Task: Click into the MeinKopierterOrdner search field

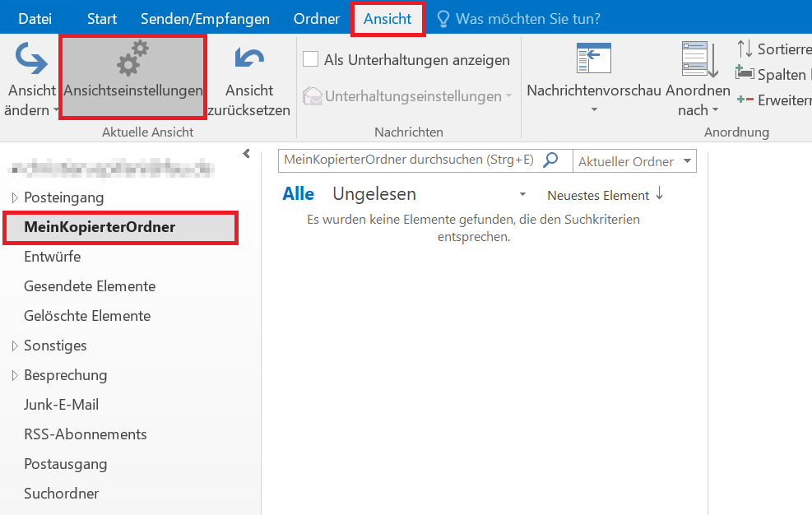Action: pyautogui.click(x=408, y=160)
